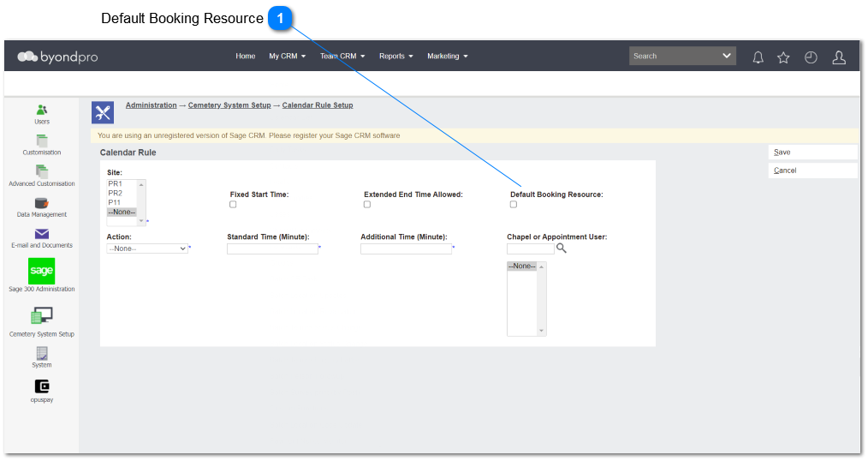This screenshot has width=868, height=461.
Task: Expand the Search type dropdown arrow
Action: 726,56
